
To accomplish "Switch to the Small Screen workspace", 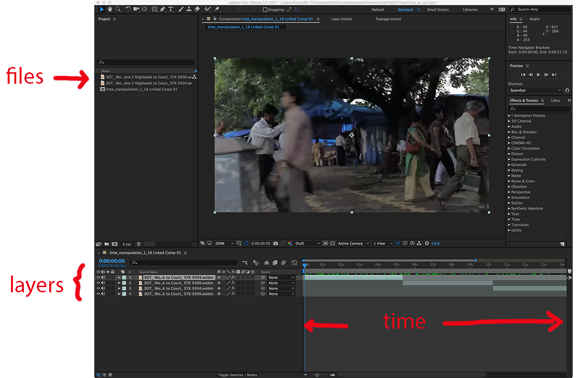I will click(x=438, y=10).
